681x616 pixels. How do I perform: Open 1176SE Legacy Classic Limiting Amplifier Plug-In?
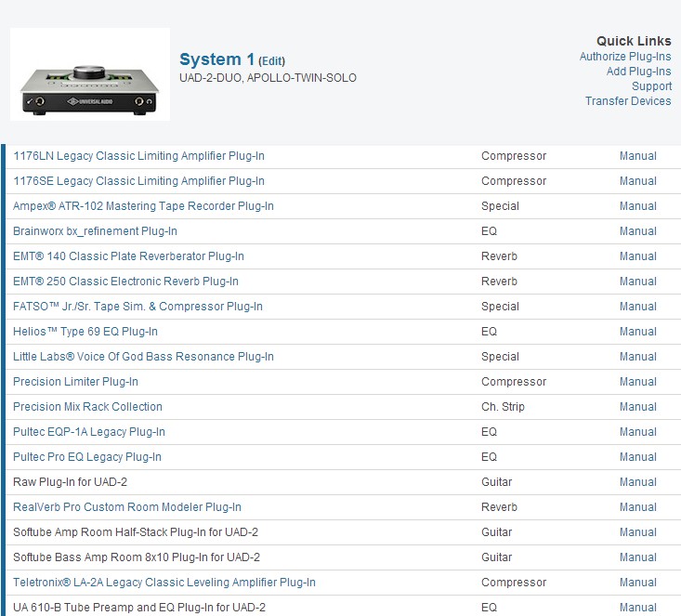[139, 181]
